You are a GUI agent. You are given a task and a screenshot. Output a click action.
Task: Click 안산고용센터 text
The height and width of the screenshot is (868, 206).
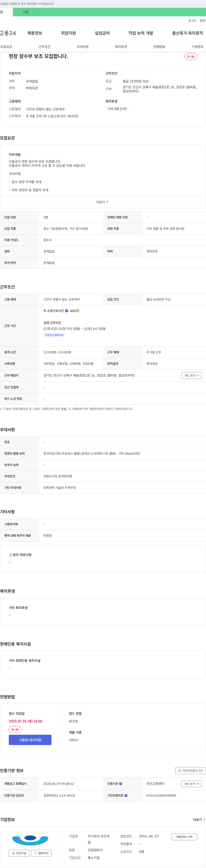point(155,784)
